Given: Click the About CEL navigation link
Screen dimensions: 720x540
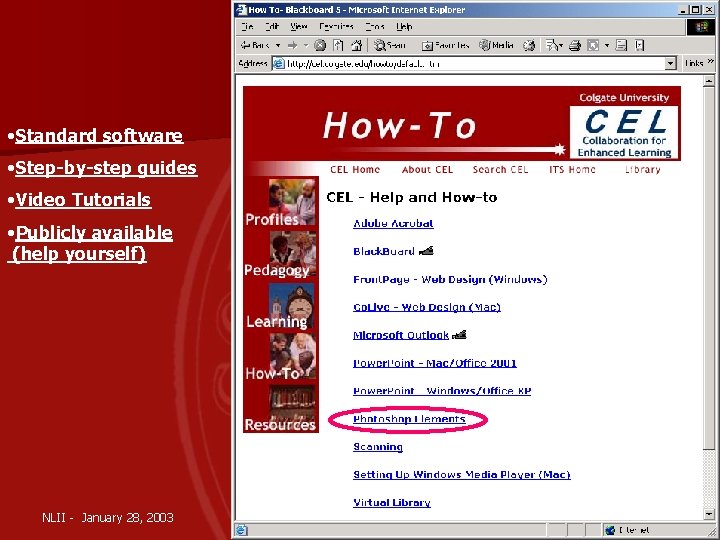Looking at the screenshot, I should 427,169.
